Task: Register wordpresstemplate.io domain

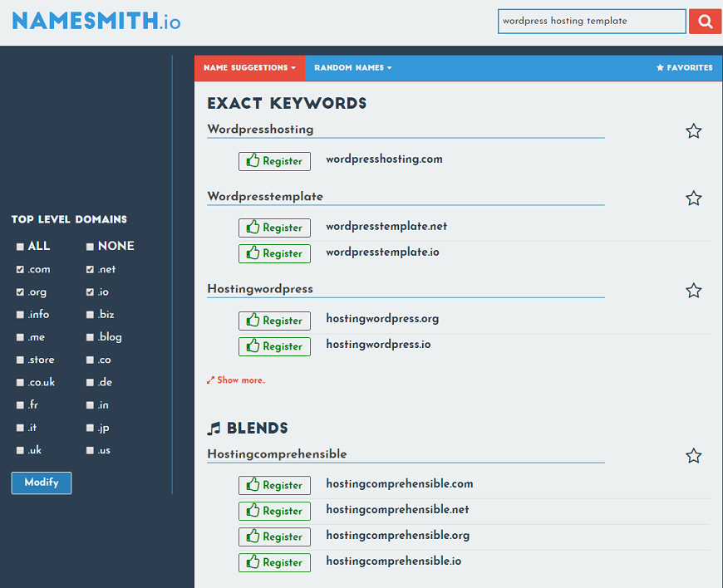Action: coord(274,253)
